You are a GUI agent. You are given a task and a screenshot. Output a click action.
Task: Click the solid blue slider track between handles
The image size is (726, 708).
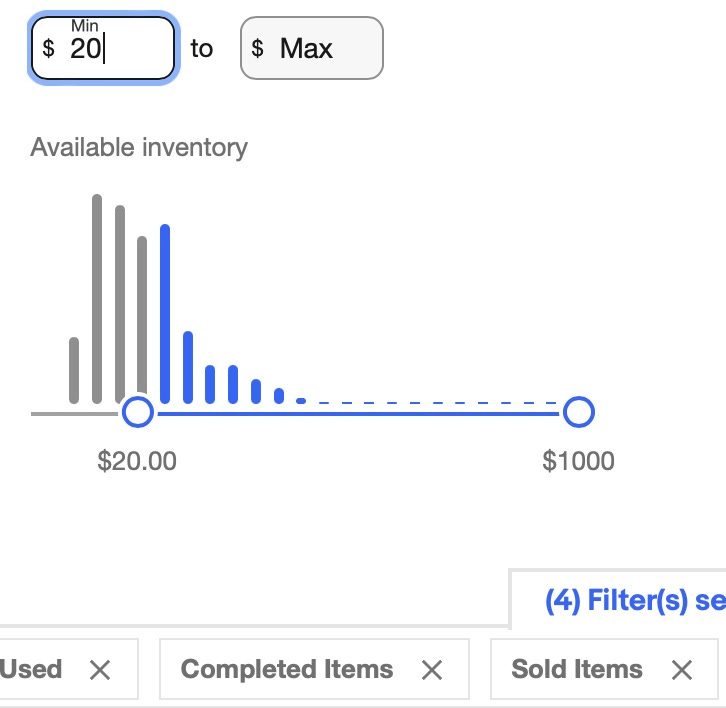[x=358, y=413]
